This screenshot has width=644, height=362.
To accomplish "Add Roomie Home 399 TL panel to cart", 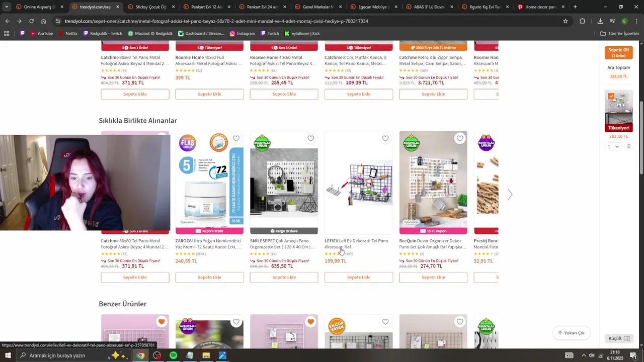I will point(209,94).
